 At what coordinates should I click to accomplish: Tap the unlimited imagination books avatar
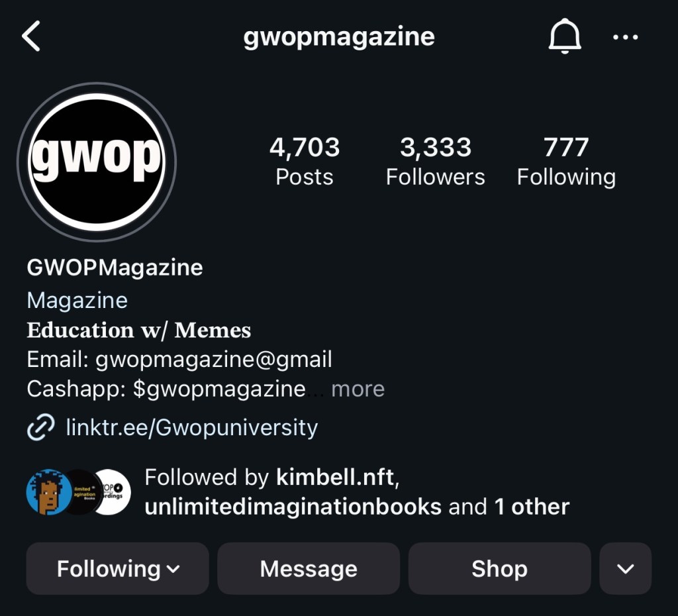point(82,492)
